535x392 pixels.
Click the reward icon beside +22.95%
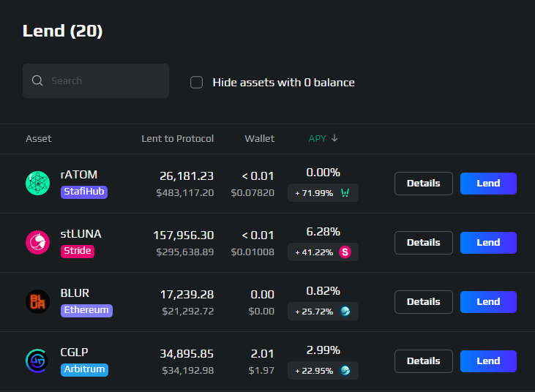pos(345,371)
